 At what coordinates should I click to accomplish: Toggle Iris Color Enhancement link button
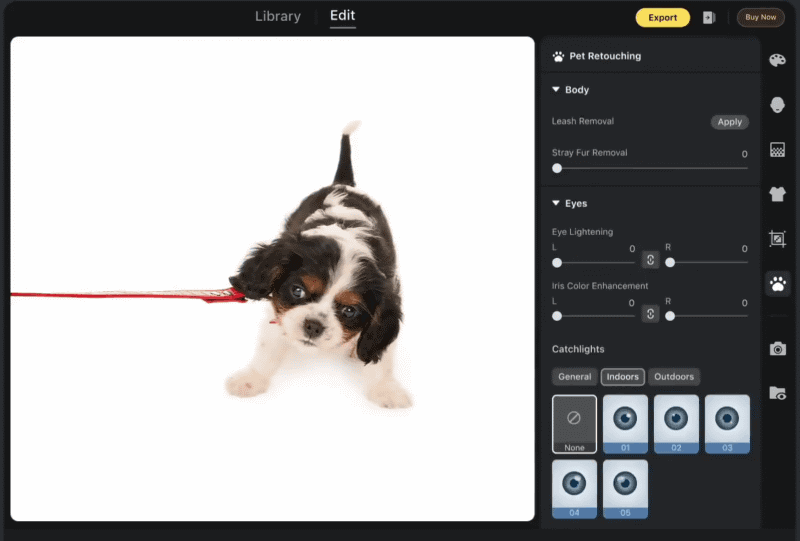click(x=650, y=314)
